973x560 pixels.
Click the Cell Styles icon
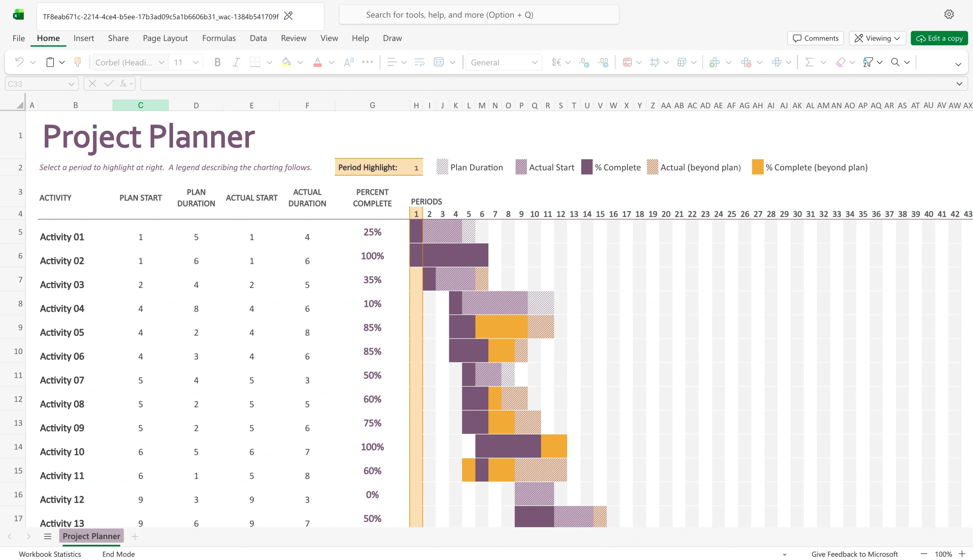coord(654,62)
